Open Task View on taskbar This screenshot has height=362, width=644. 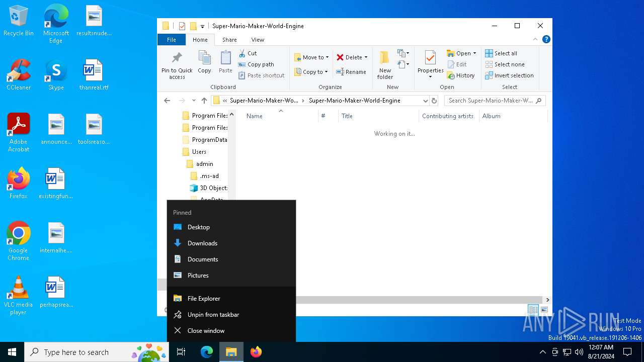pyautogui.click(x=181, y=352)
